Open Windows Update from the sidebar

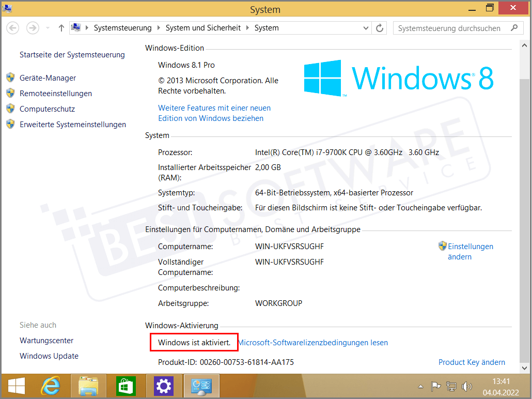[x=49, y=356]
